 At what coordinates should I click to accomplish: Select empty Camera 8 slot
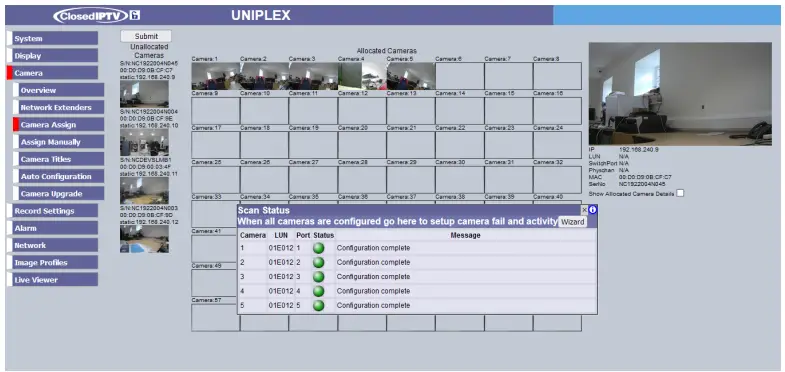pyautogui.click(x=557, y=76)
